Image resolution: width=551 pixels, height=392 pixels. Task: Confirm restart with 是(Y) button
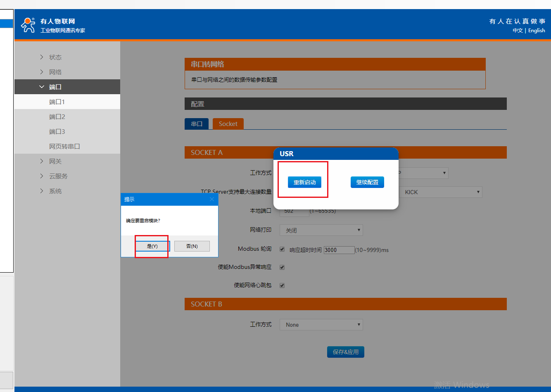(152, 246)
